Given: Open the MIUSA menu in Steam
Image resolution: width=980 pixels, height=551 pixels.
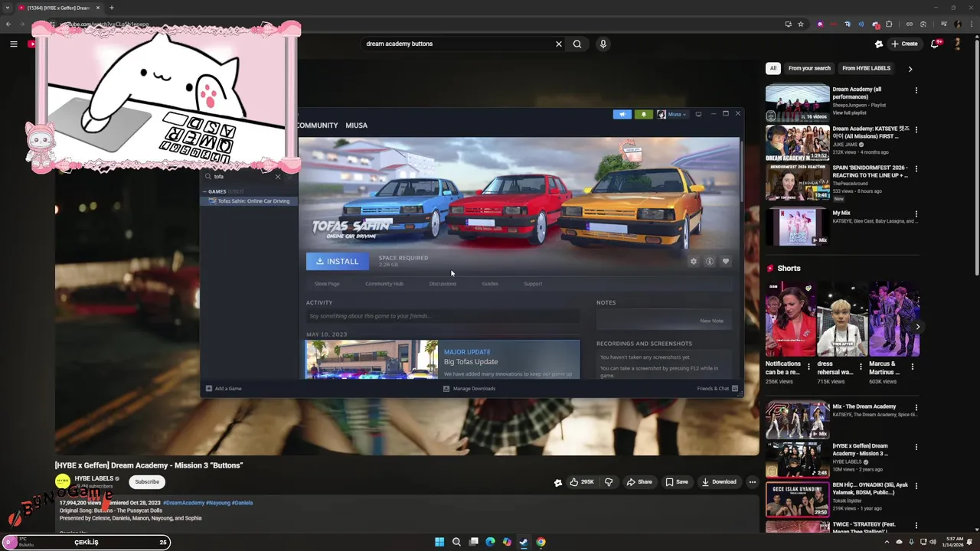Looking at the screenshot, I should click(x=356, y=125).
